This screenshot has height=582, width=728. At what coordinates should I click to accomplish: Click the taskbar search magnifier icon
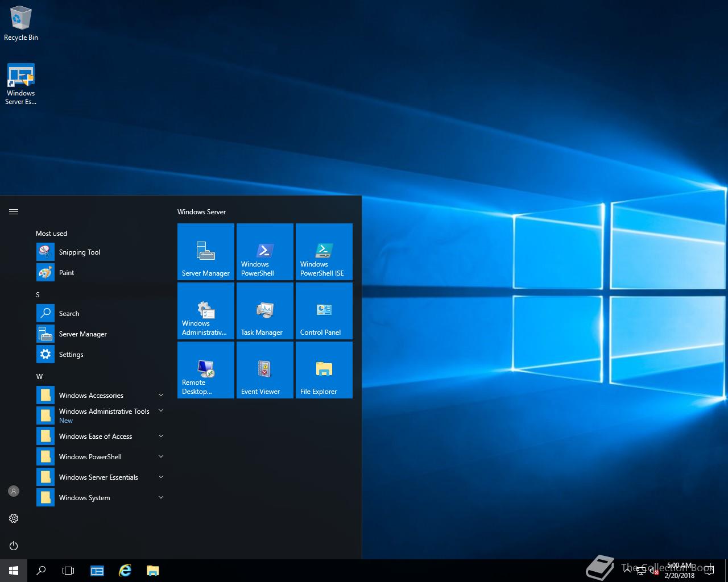41,571
